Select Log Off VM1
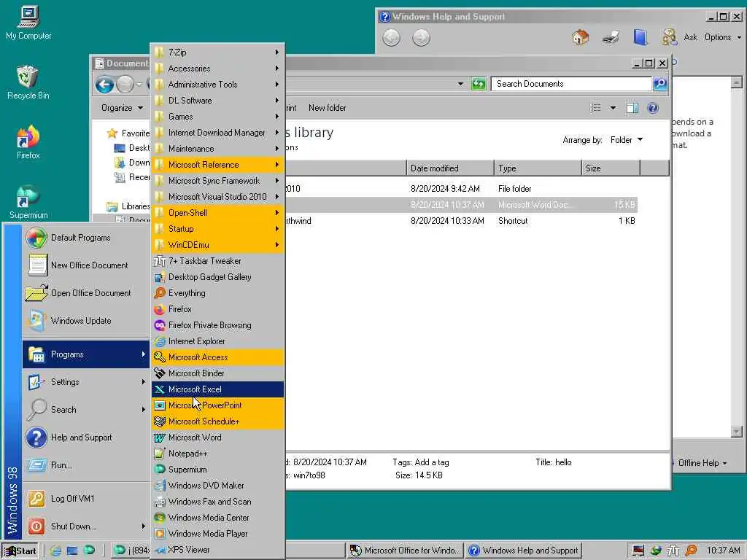This screenshot has height=560, width=747. coord(86,499)
